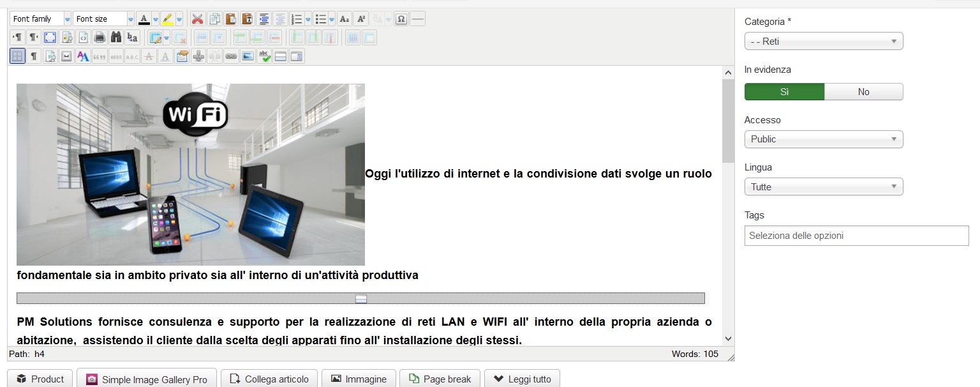Viewport: 980px width, 387px height.
Task: Insert special character with Omega icon
Action: pos(401,19)
